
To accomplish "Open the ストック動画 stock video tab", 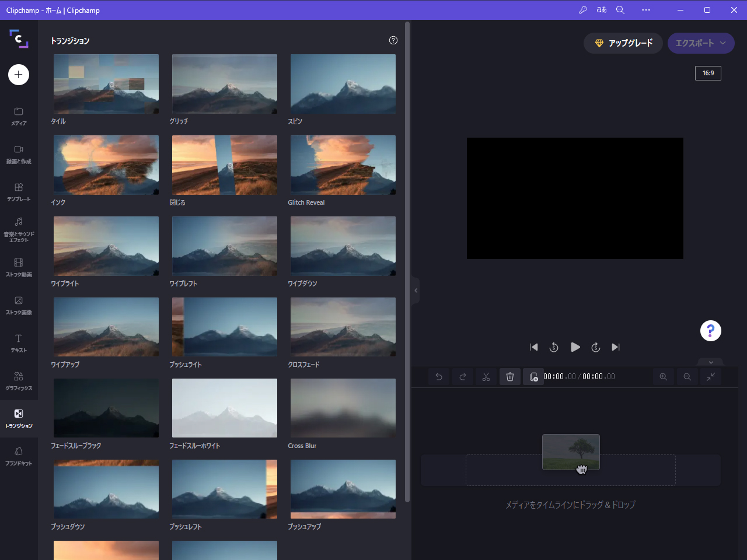I will [x=19, y=268].
